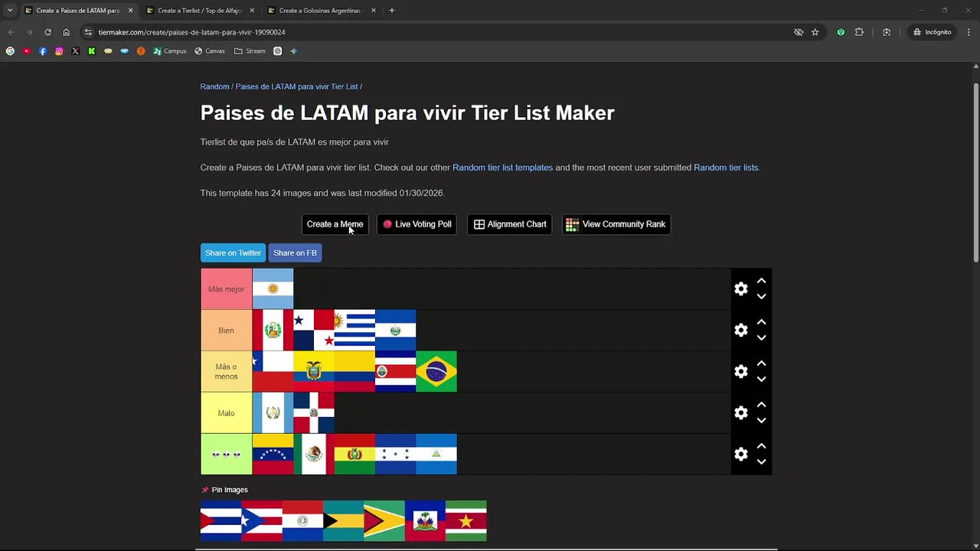This screenshot has width=980, height=551.
Task: Select the Guatemala flag in Malo row
Action: (x=273, y=413)
